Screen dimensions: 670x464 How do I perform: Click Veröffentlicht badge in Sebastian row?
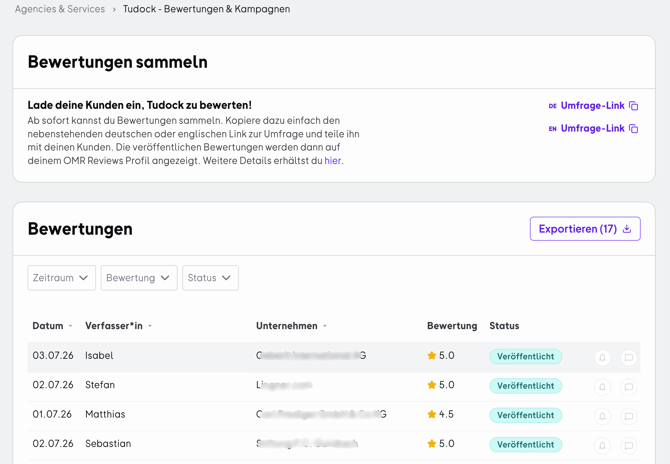coord(526,445)
